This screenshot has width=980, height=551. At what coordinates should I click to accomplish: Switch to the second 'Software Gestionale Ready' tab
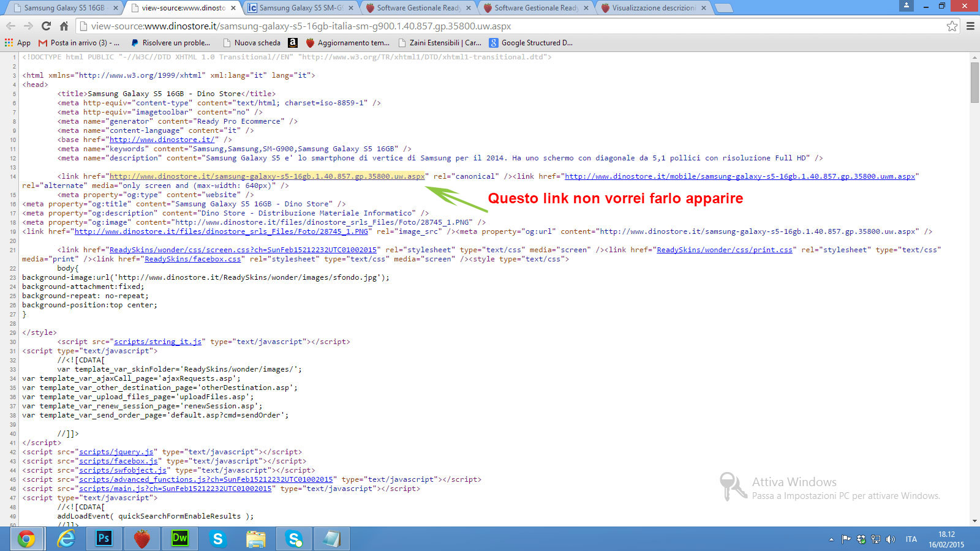click(535, 8)
